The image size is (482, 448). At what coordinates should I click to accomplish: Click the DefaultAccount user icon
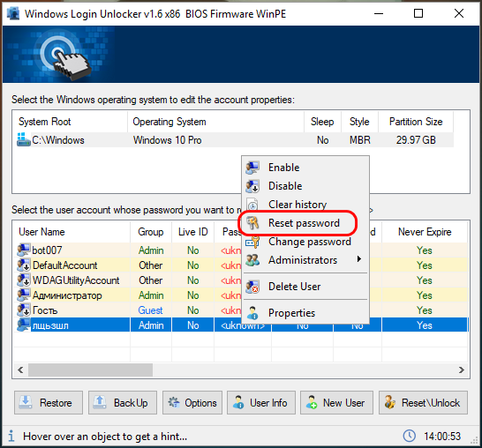tap(24, 265)
